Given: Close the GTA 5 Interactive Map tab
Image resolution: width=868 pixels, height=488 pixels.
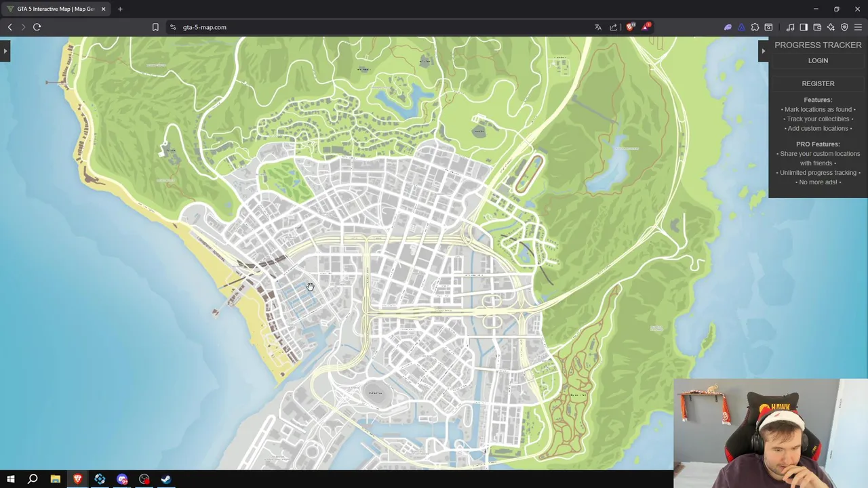Looking at the screenshot, I should [103, 9].
